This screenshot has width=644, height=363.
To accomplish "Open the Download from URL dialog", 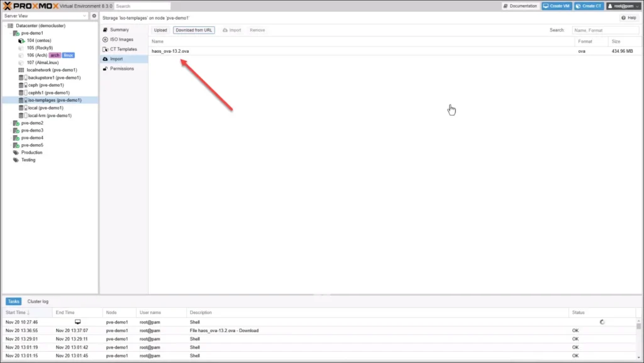I will click(x=193, y=30).
